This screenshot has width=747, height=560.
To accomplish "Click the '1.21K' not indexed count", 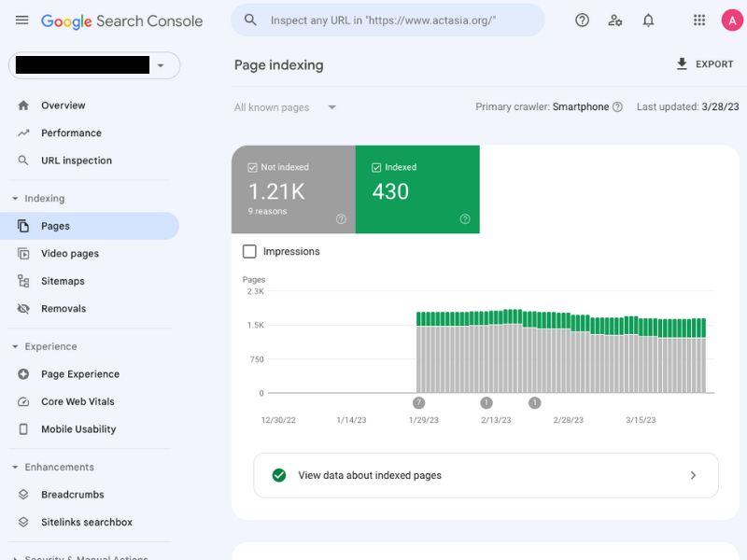I will (276, 191).
